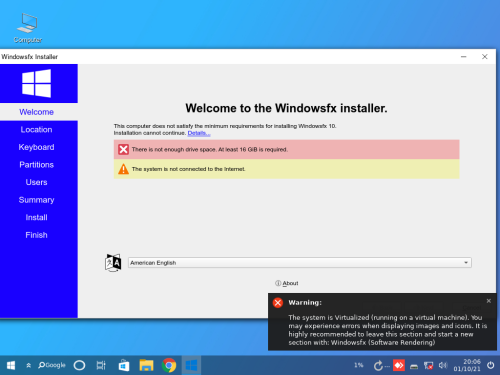Launch the Store bag icon on taskbar
This screenshot has height=375, width=500.
(x=124, y=365)
